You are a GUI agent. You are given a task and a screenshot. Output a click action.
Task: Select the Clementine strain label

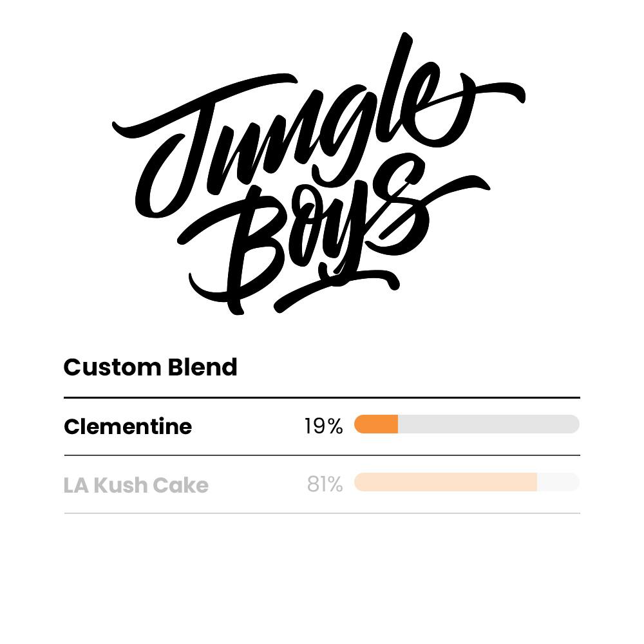pos(128,426)
